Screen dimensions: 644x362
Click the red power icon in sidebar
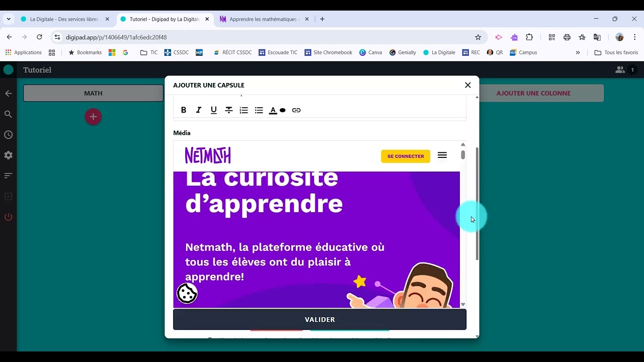click(x=8, y=217)
